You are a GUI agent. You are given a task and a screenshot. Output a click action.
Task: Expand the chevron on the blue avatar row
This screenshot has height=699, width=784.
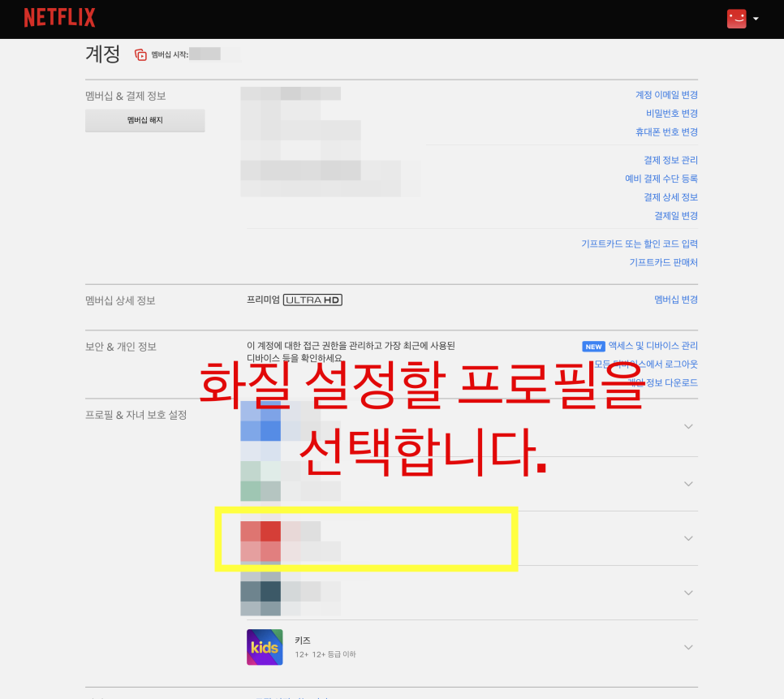688,426
